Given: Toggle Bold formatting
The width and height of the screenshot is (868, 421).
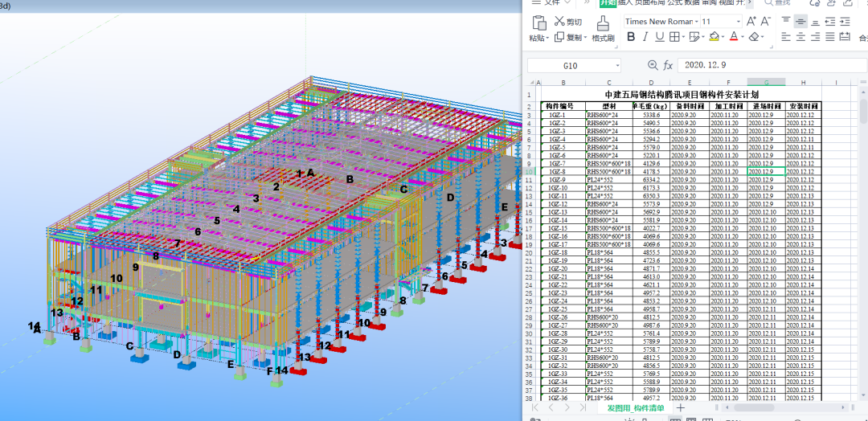Looking at the screenshot, I should point(631,37).
